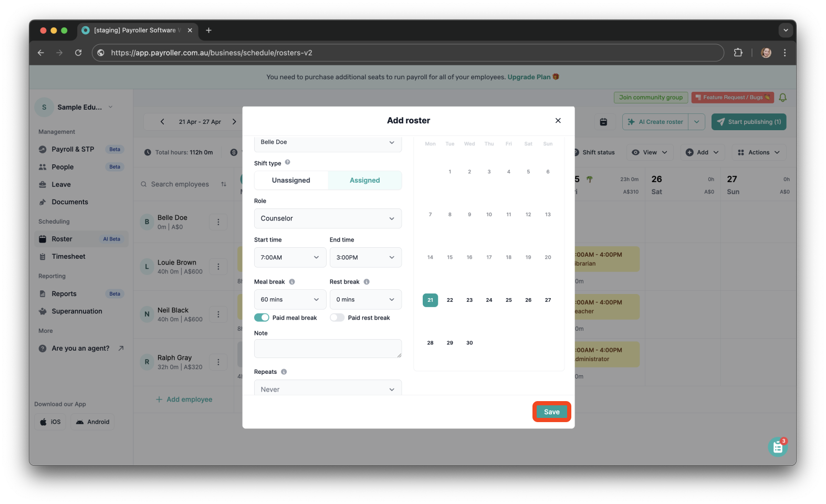Go to the previous week arrow

pyautogui.click(x=162, y=122)
